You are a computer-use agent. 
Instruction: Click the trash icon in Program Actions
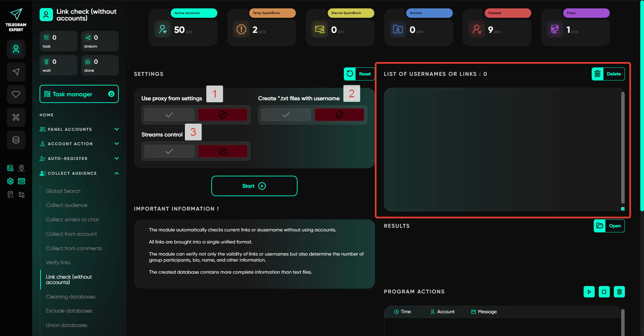[x=619, y=292]
